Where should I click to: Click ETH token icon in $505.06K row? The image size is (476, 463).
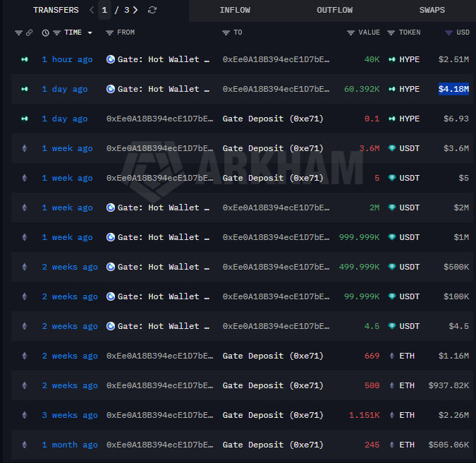392,445
